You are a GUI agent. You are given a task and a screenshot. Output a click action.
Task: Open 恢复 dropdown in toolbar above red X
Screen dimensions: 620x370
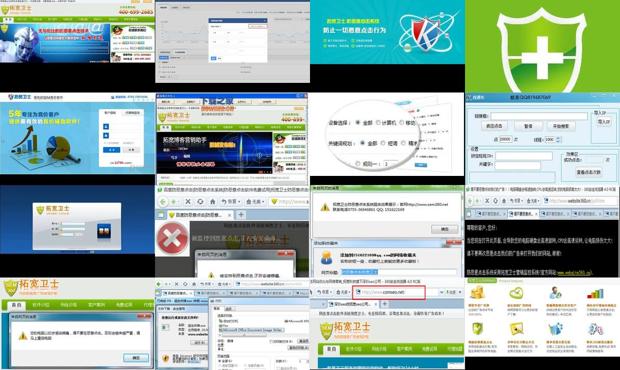click(x=231, y=202)
